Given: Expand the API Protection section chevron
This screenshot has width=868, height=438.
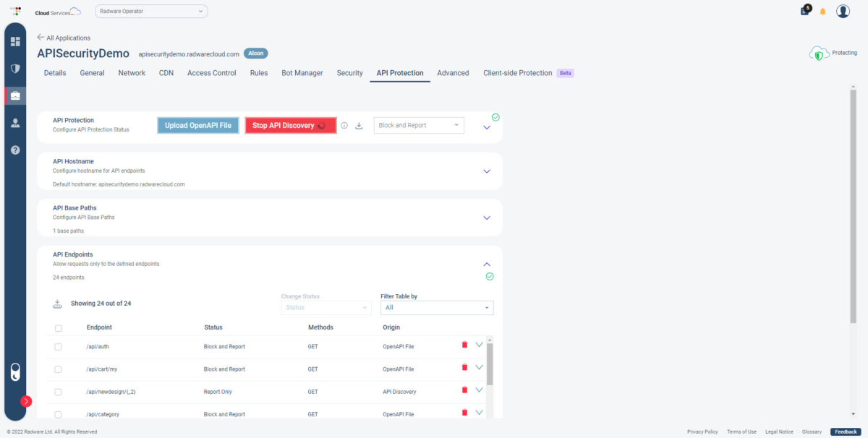Looking at the screenshot, I should (487, 128).
